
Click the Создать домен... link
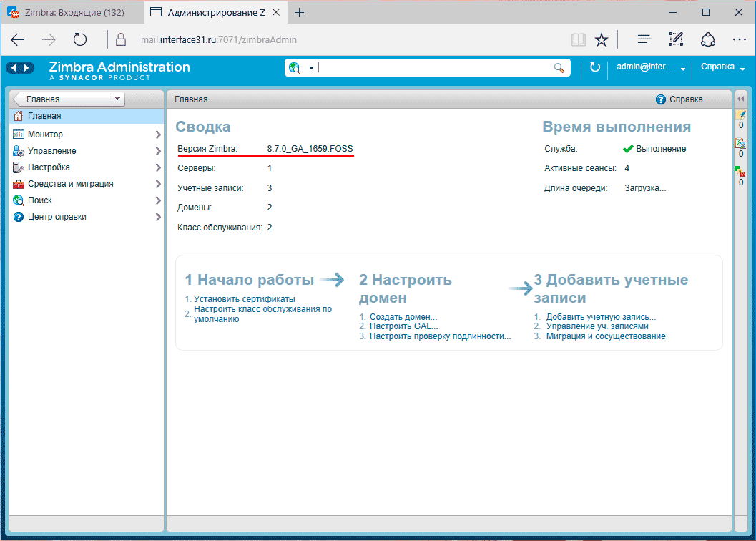coord(403,317)
